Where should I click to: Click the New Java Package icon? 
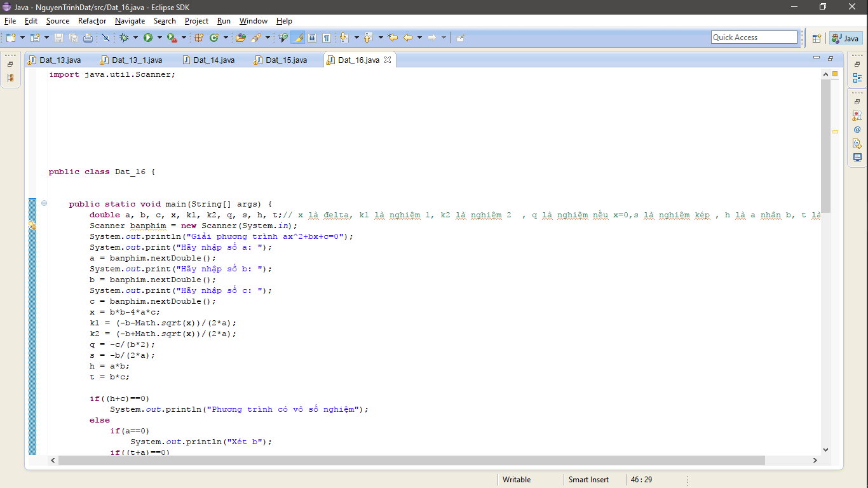coord(198,37)
